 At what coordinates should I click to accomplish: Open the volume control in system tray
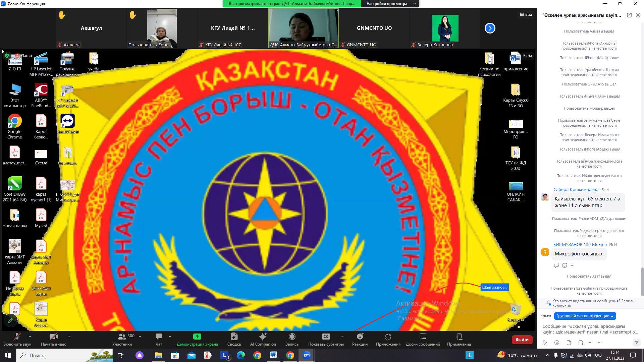tap(588, 355)
